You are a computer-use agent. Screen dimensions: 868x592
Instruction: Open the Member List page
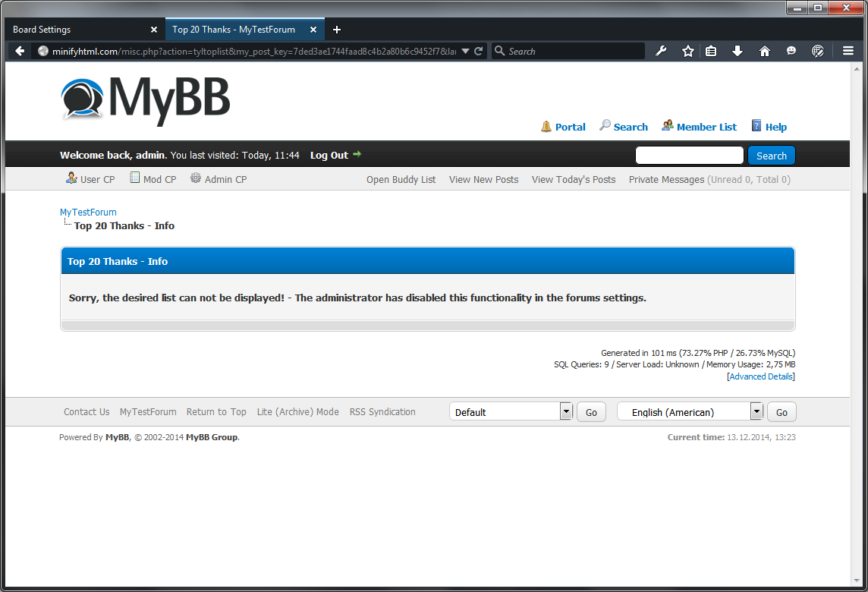point(706,127)
